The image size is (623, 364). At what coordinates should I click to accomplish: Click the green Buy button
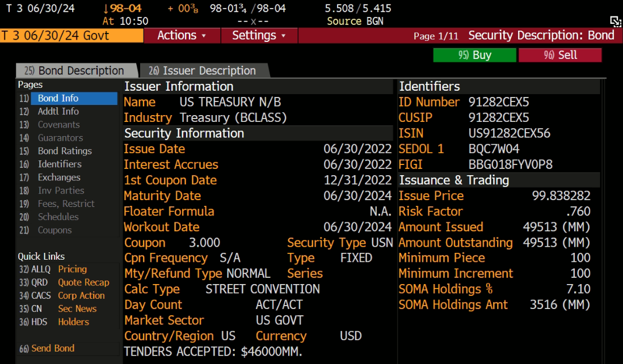[475, 55]
